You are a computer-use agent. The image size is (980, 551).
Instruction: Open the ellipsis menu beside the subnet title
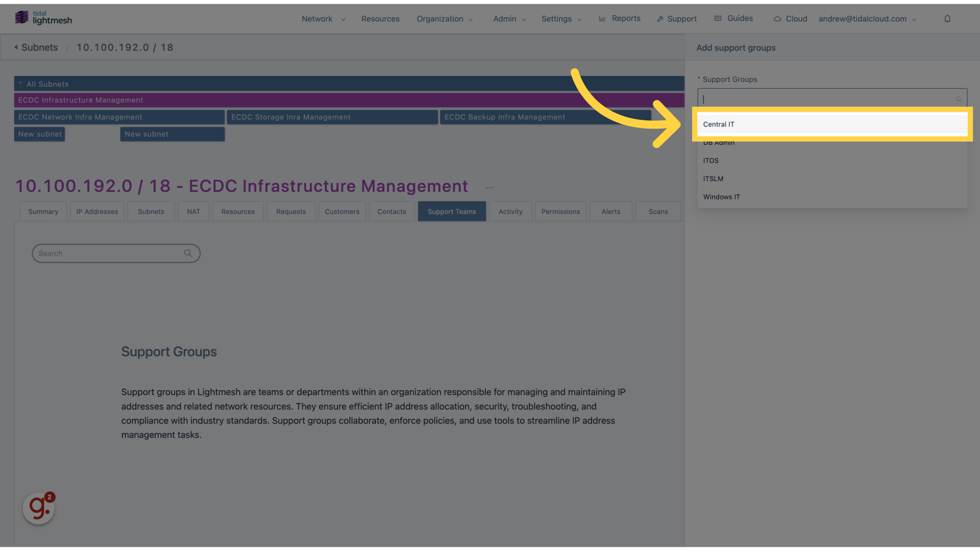489,188
